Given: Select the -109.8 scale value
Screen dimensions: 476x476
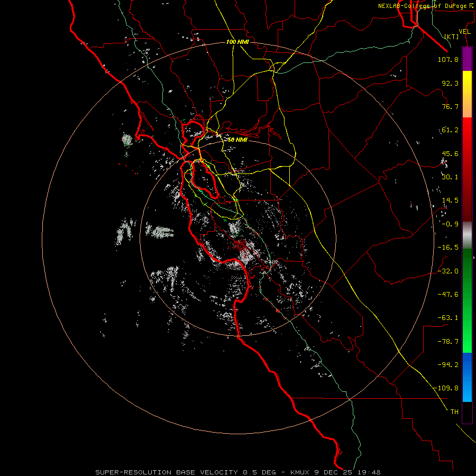Looking at the screenshot, I should [446, 388].
